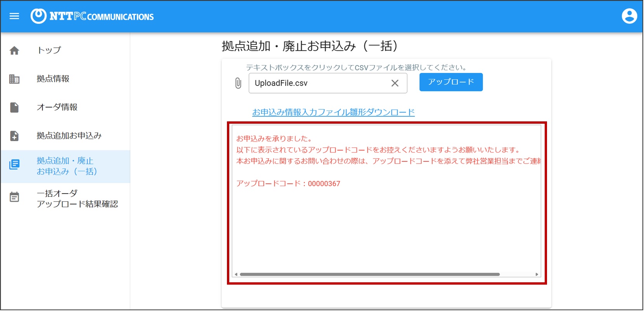
Task: Go to トップ menu item
Action: (x=65, y=50)
